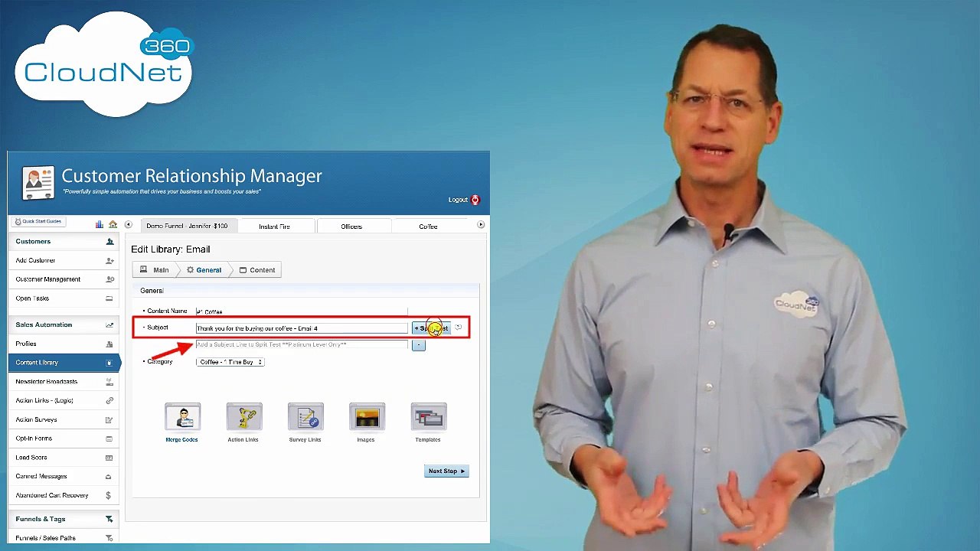Viewport: 980px width, 551px height.
Task: Click the Logout power icon
Action: coord(475,200)
